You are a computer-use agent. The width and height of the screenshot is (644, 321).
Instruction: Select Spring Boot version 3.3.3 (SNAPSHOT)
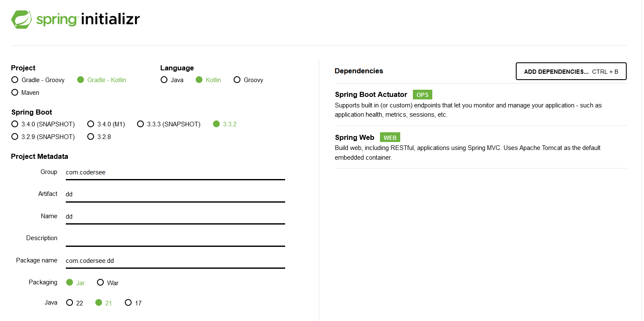click(x=140, y=124)
